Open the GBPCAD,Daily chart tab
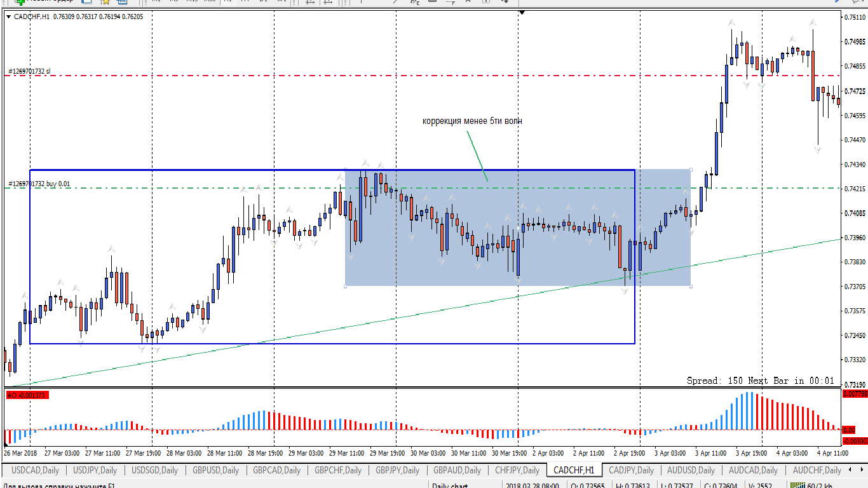The width and height of the screenshot is (868, 488). pyautogui.click(x=277, y=470)
